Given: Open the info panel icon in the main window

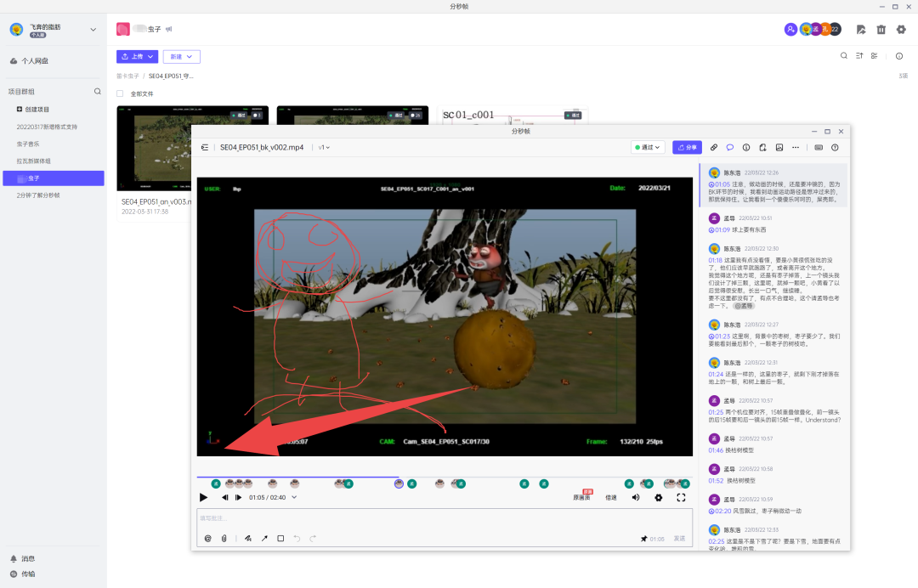Looking at the screenshot, I should 899,56.
